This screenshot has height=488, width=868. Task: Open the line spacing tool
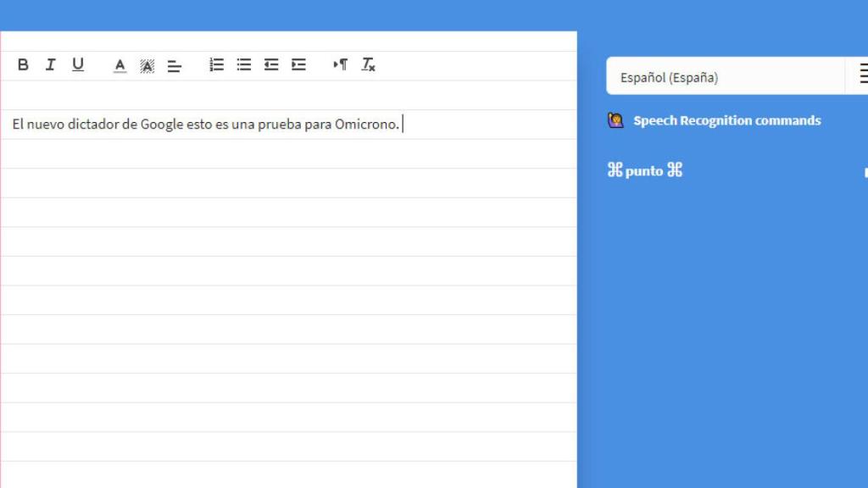click(174, 64)
